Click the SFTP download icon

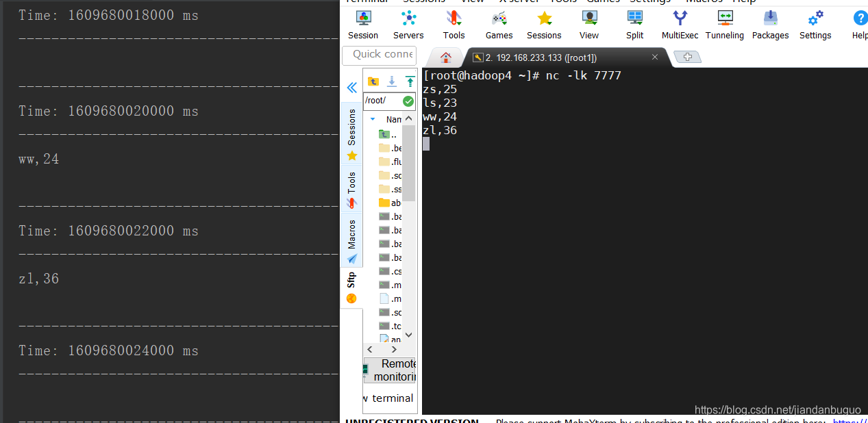tap(392, 81)
